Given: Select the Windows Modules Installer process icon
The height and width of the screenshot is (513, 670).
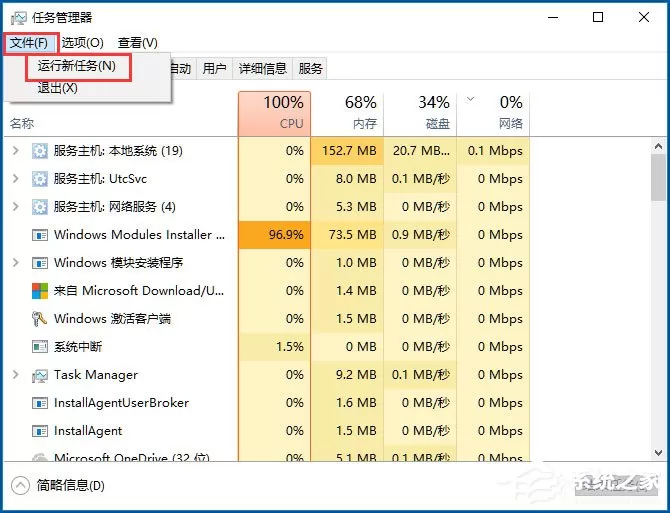Looking at the screenshot, I should coord(40,235).
